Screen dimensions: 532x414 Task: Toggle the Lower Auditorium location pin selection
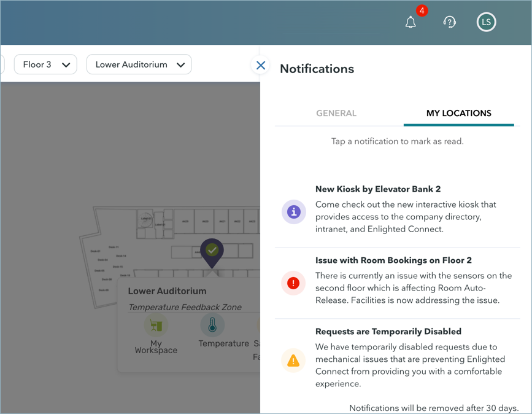click(x=212, y=251)
